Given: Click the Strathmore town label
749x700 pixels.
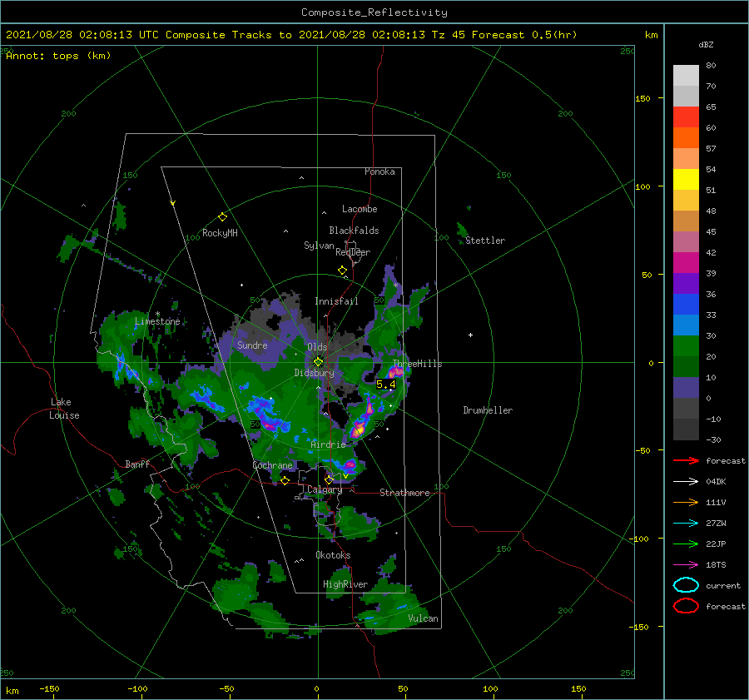Looking at the screenshot, I should 404,493.
